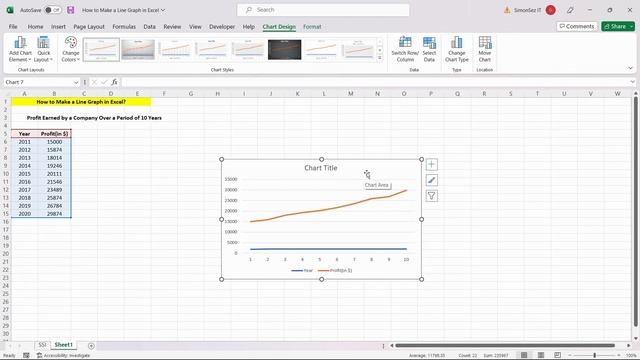Image resolution: width=640 pixels, height=360 pixels.
Task: Click the warning icon near account name
Action: (507, 10)
